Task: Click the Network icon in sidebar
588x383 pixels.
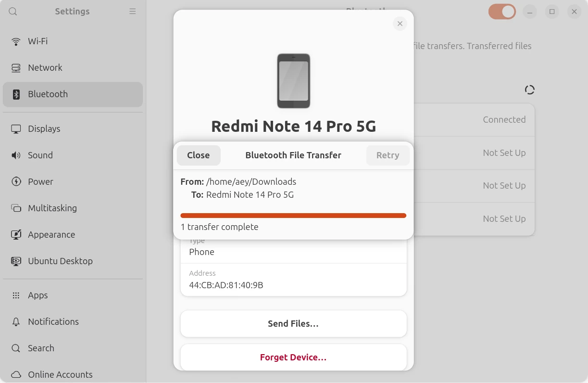Action: point(16,68)
